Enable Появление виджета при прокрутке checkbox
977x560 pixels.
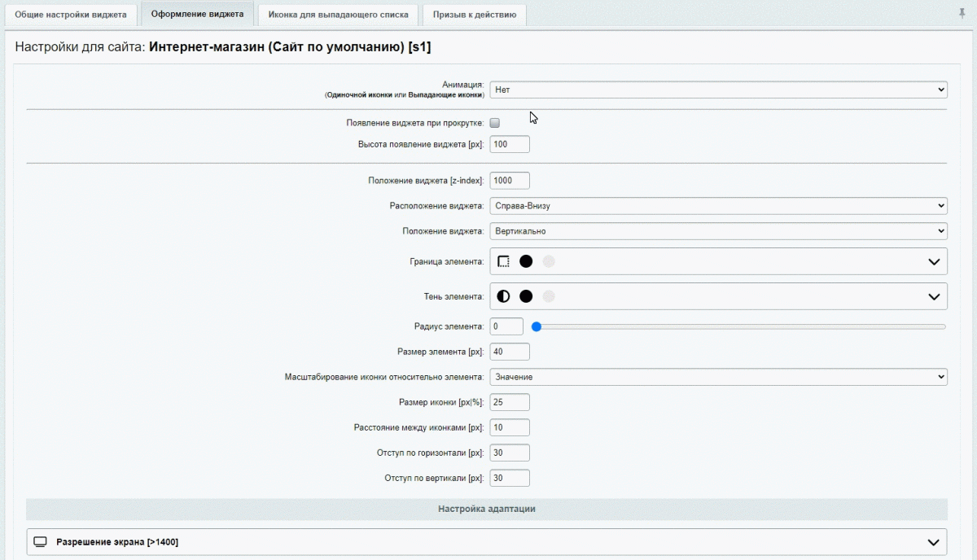[x=494, y=123]
